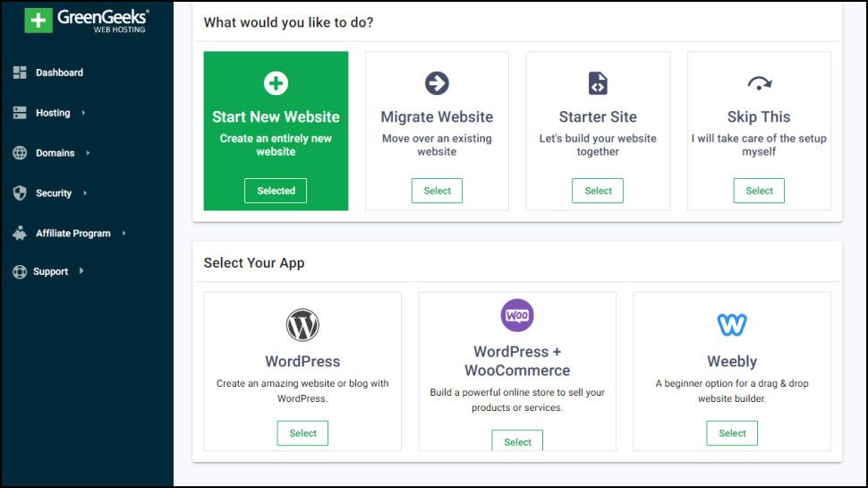
Task: Click the Starter Site code file icon
Action: (x=598, y=83)
